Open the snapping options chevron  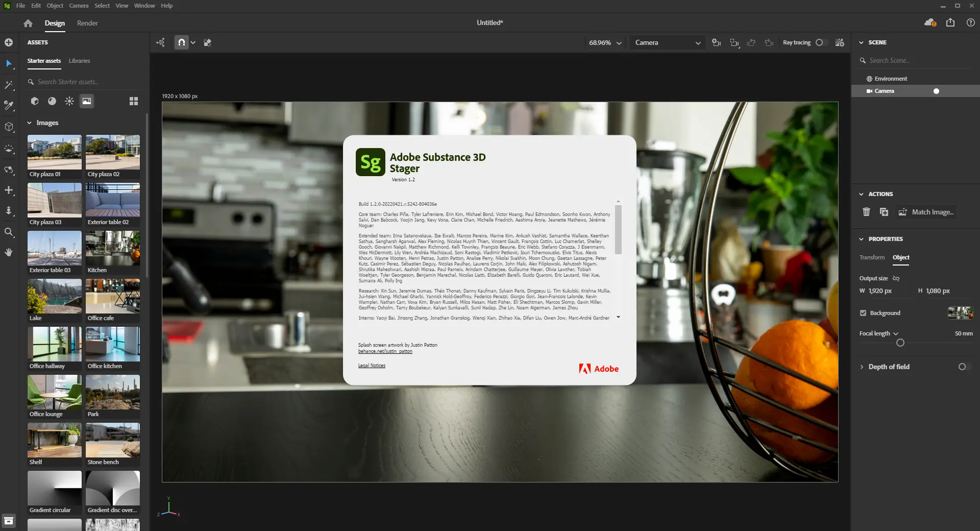click(x=193, y=43)
